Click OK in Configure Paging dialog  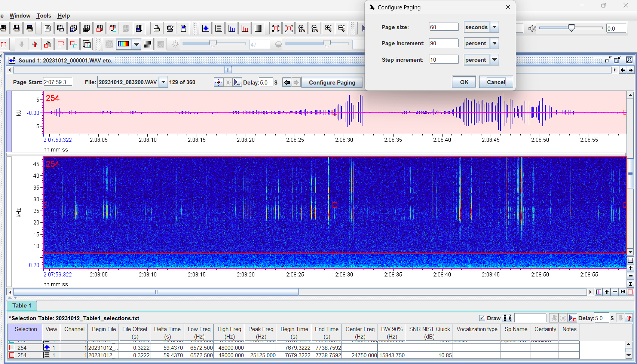(x=464, y=82)
